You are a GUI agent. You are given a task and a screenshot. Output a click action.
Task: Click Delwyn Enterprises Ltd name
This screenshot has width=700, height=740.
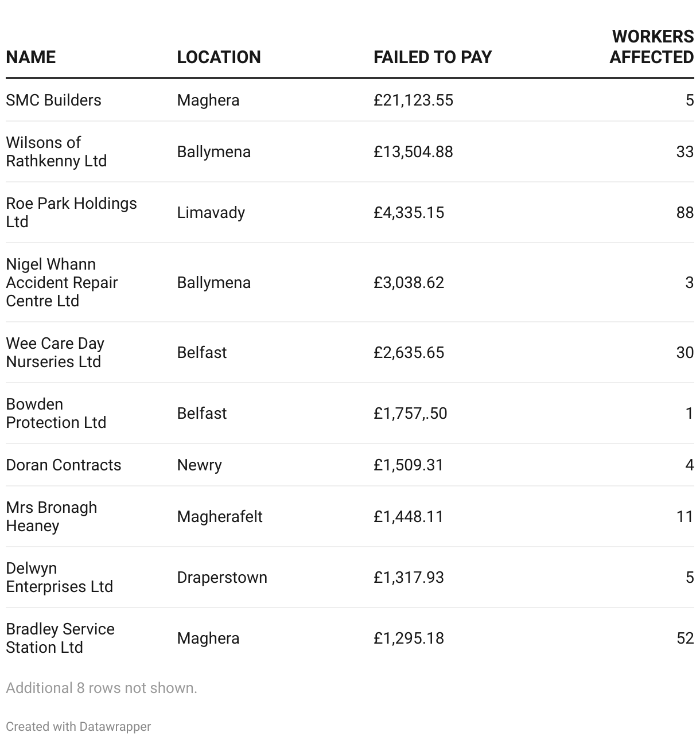pyautogui.click(x=59, y=578)
